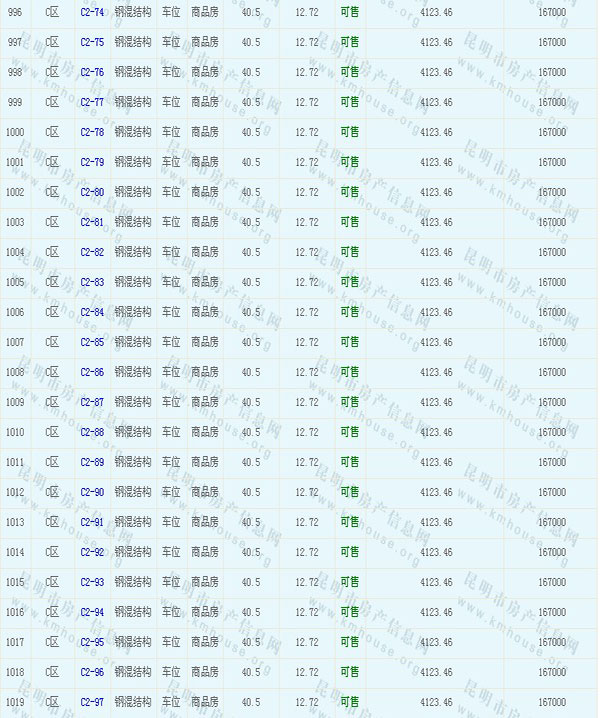Viewport: 600px width, 718px height.
Task: Click the 167000 price in row 1009
Action: point(552,403)
